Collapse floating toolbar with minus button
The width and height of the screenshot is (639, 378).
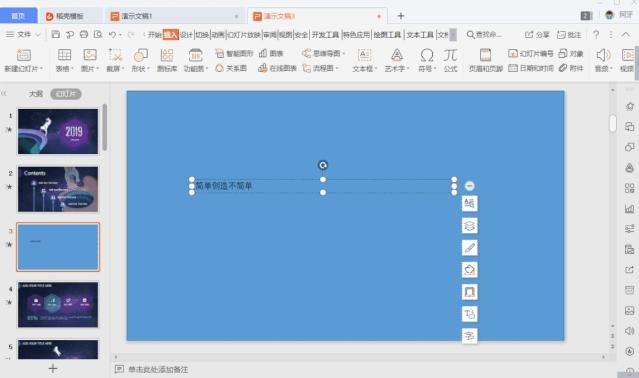coord(469,186)
